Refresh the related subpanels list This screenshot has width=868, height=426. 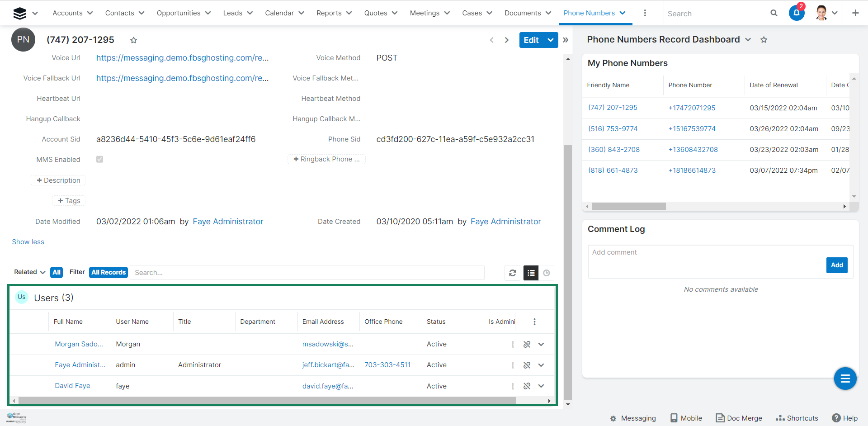click(x=512, y=273)
